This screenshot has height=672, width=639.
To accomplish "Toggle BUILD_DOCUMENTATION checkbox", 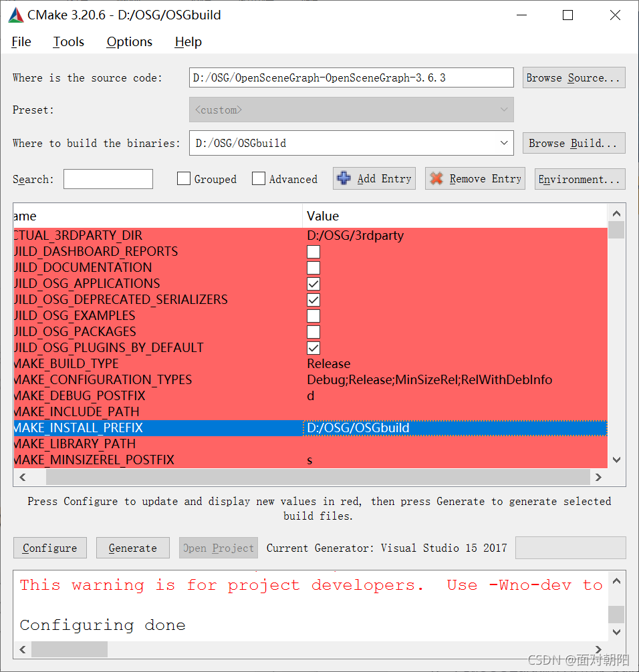I will click(313, 268).
